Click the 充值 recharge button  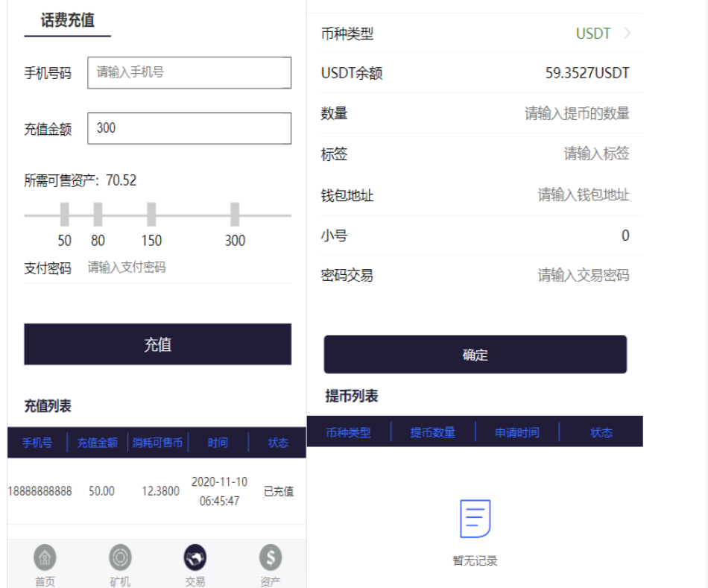(x=157, y=344)
